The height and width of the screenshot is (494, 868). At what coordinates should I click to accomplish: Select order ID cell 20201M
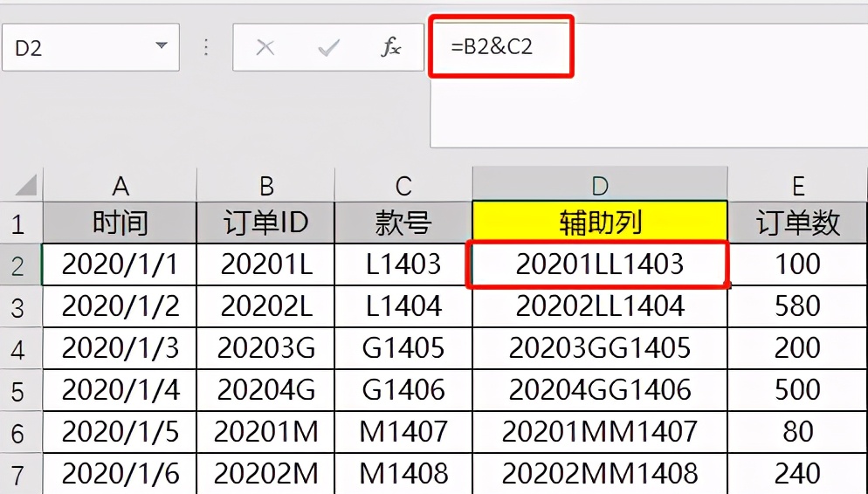point(265,432)
